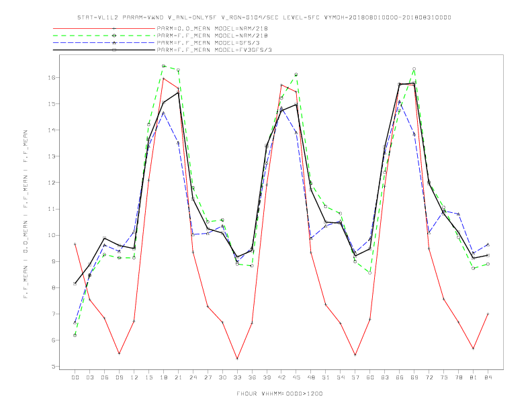Click y-axis tick label 10

point(51,235)
